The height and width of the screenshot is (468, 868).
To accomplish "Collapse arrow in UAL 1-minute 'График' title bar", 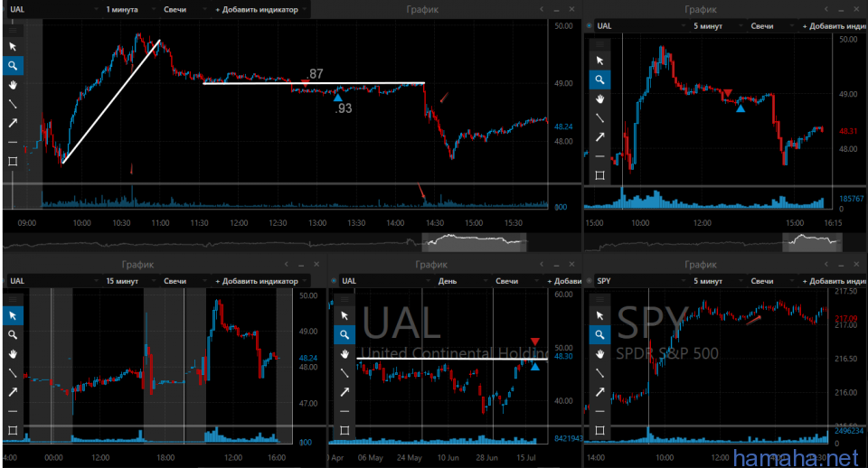I will coord(542,9).
